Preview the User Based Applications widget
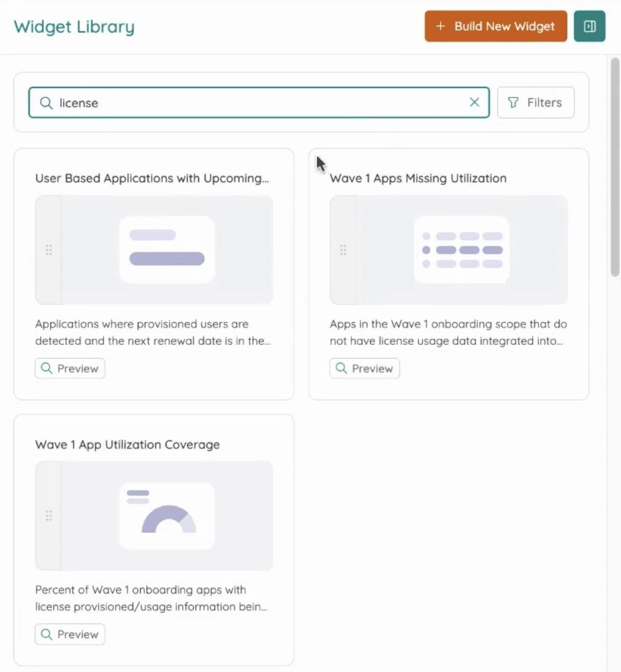621x672 pixels. click(x=70, y=368)
